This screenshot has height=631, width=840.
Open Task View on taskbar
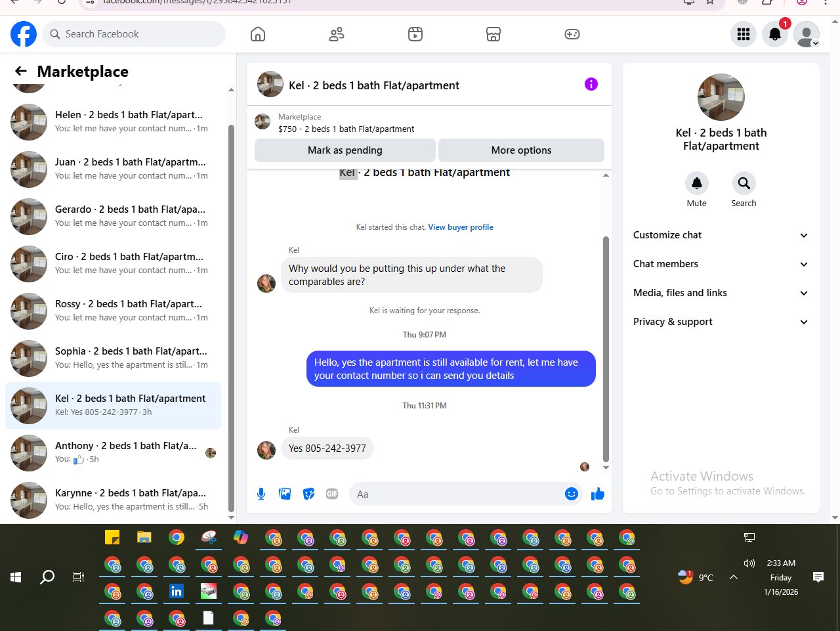point(79,577)
